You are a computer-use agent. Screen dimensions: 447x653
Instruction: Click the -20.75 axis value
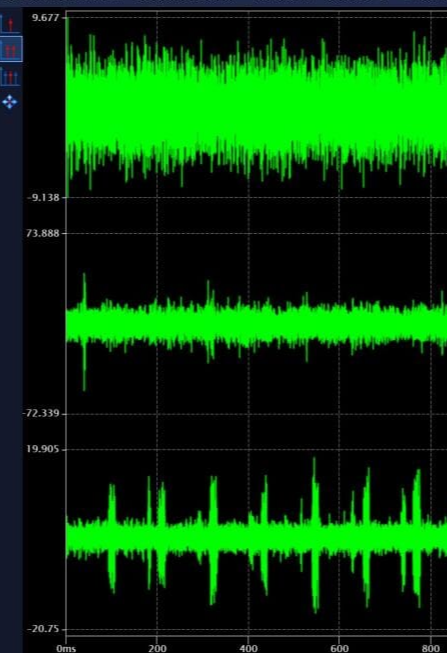point(43,629)
